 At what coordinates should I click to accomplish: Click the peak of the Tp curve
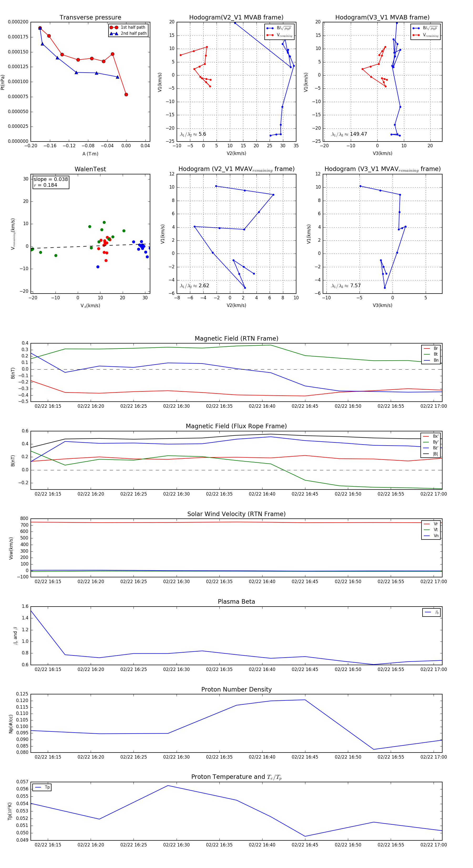tap(168, 785)
